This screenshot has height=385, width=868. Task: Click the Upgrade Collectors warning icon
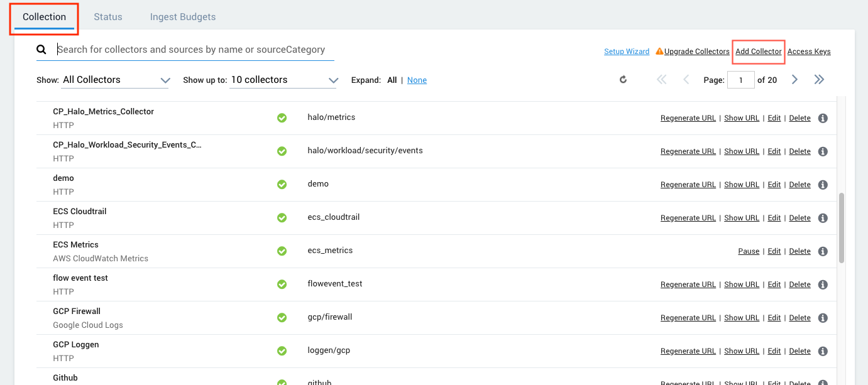(659, 52)
